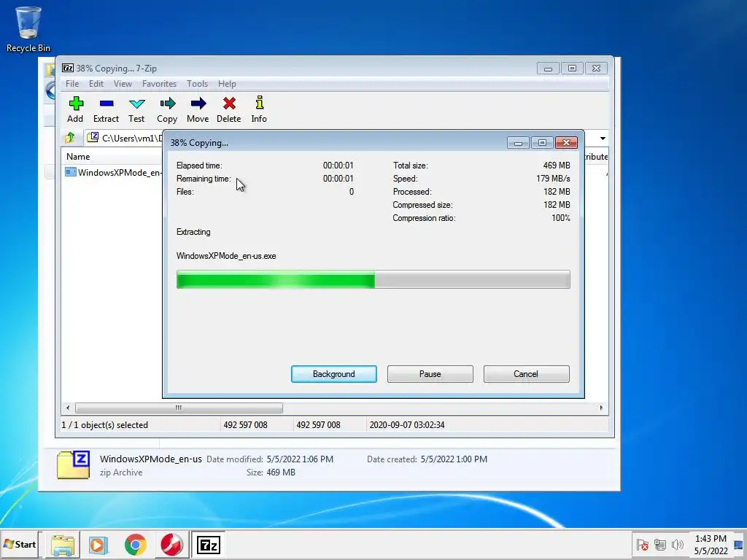Screen dimensions: 747x560
Task: Minimize the main 7-Zip window
Action: (548, 69)
